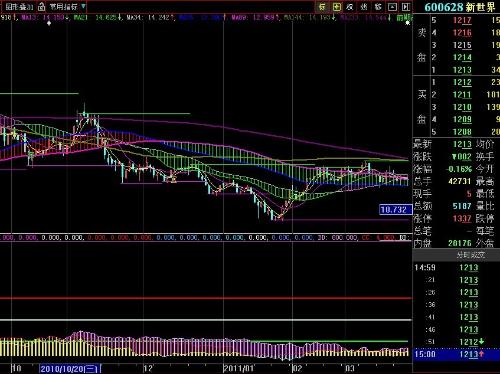Click the up-arrow box toolbar icon
Screen dimensions: 500x374
392,7
